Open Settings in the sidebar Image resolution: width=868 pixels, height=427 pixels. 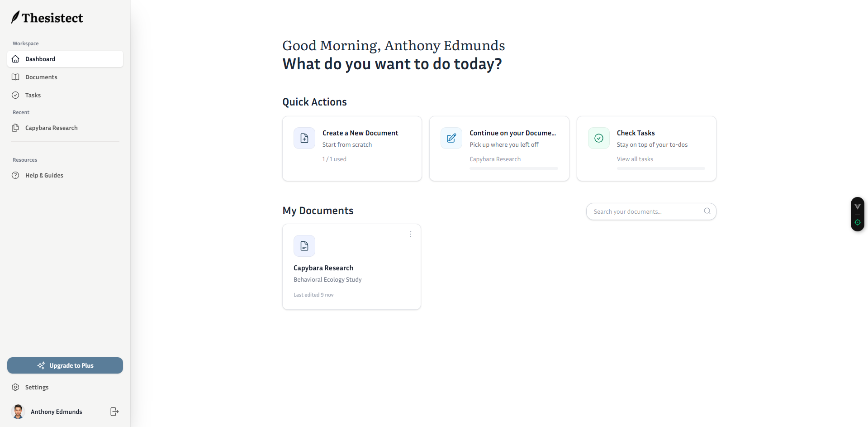pyautogui.click(x=37, y=387)
